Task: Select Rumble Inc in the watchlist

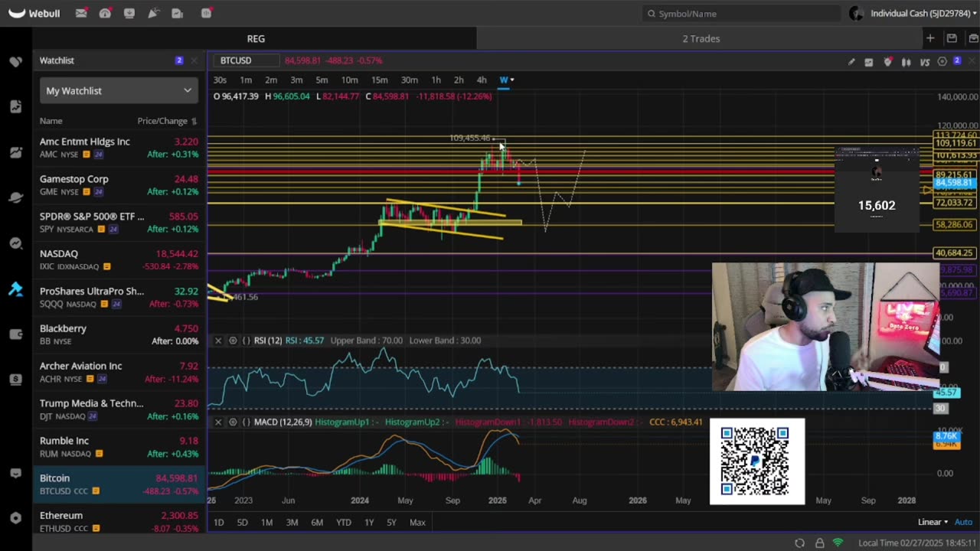Action: (119, 447)
